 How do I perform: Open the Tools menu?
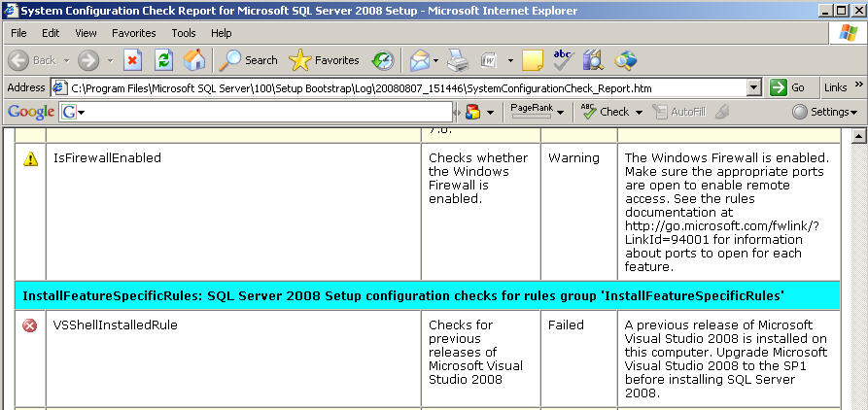(184, 33)
